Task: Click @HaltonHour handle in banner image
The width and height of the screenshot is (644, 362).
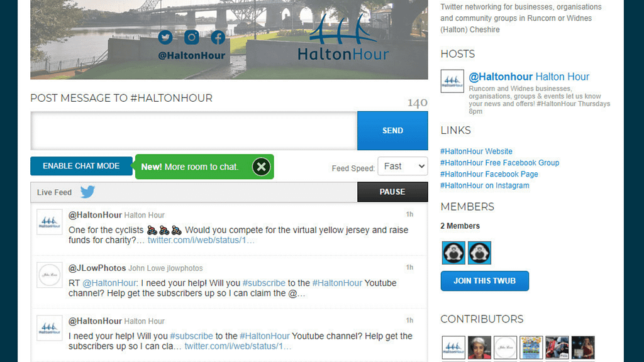Action: (191, 55)
